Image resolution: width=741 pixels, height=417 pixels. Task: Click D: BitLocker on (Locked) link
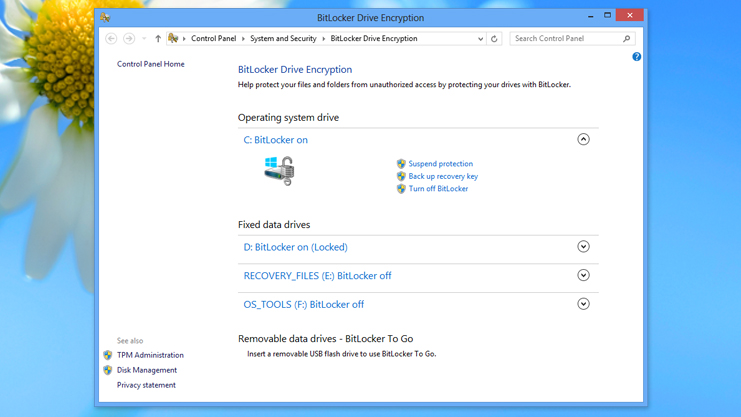tap(295, 247)
